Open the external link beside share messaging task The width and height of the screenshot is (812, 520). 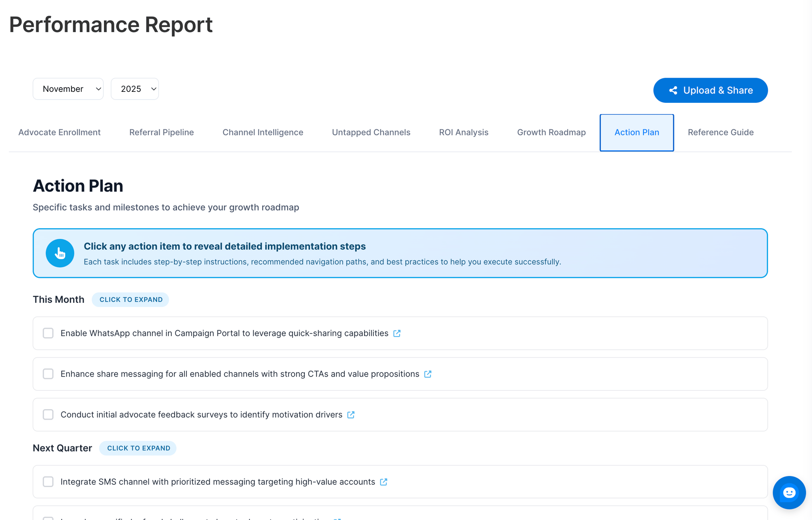pyautogui.click(x=428, y=374)
